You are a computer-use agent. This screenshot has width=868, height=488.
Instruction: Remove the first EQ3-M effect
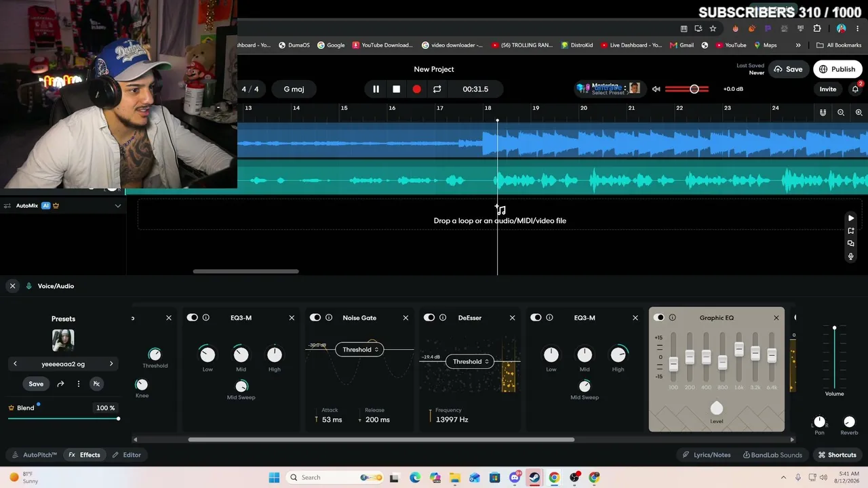tap(292, 318)
